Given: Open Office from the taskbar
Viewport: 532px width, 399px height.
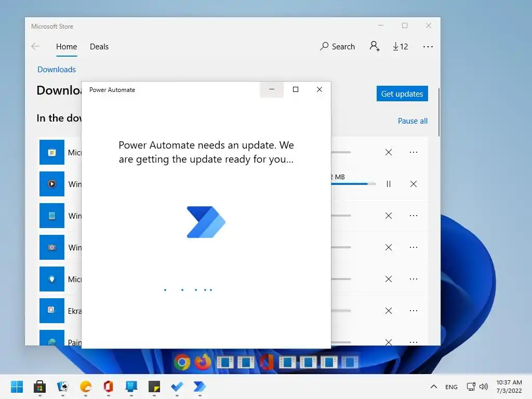Looking at the screenshot, I should (108, 387).
